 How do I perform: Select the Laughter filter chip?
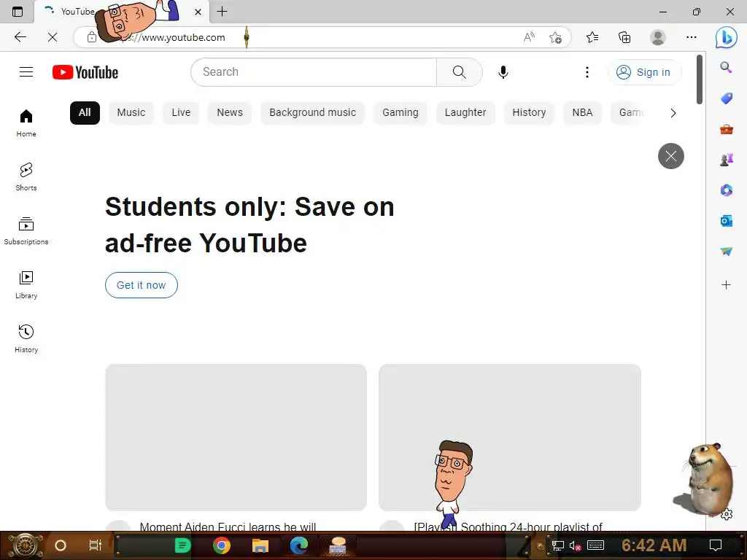click(465, 113)
